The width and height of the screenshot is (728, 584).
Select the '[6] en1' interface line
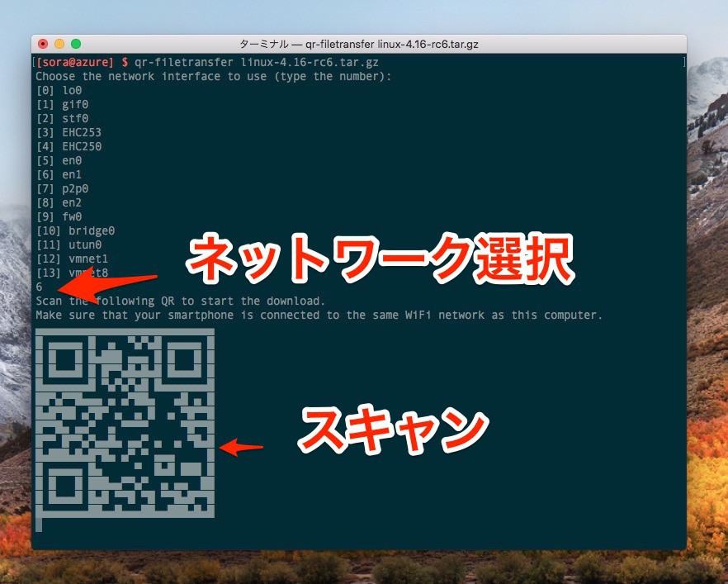59,174
